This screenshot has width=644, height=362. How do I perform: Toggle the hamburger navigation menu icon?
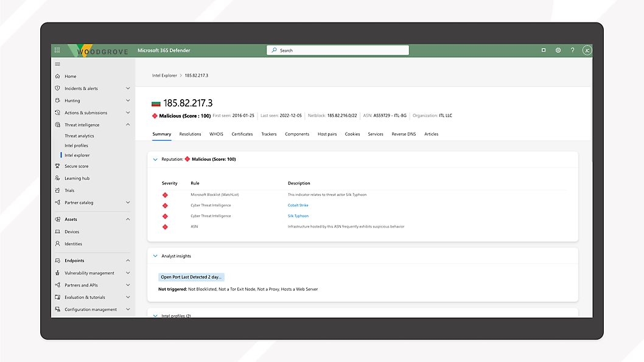[58, 64]
